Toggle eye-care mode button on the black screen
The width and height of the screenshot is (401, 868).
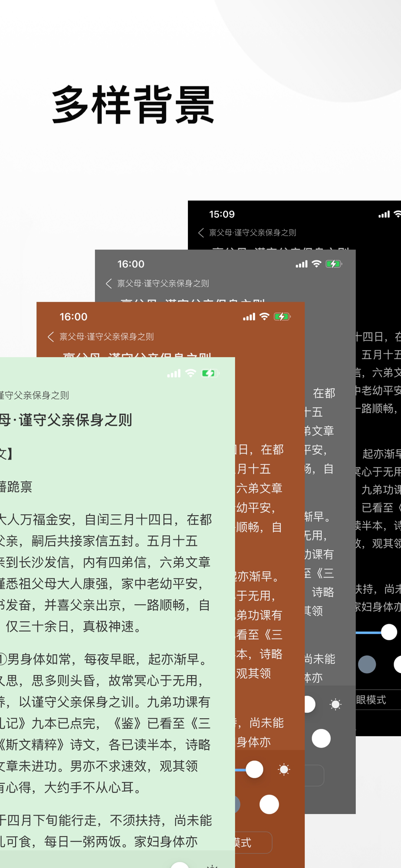click(x=378, y=700)
